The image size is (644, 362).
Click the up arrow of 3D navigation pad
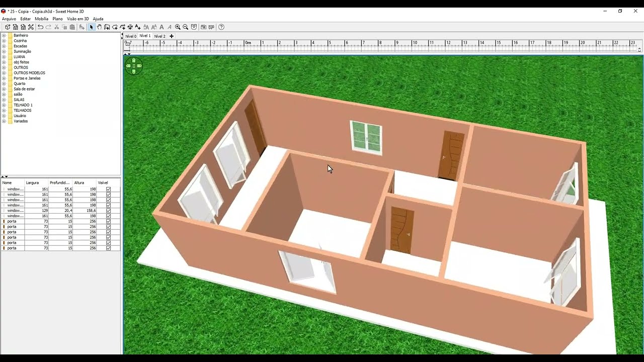coord(134,60)
